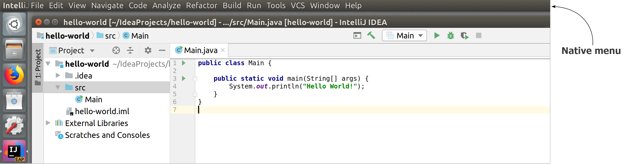Click the Ubuntu dash launcher icon

pos(14,24)
